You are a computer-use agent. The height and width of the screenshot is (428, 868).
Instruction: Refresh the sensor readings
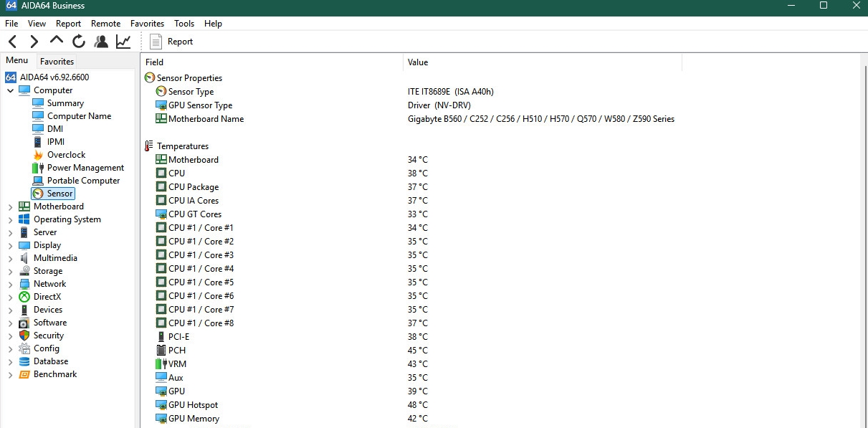[x=79, y=42]
